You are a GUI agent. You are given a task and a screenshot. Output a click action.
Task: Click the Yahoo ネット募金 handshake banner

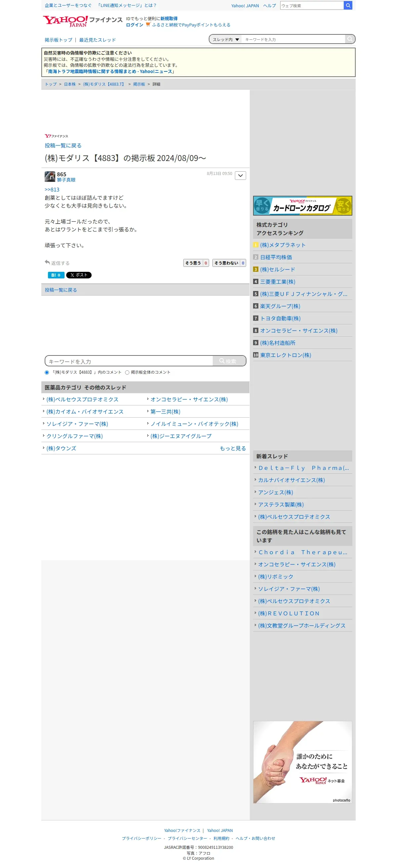coord(302,762)
